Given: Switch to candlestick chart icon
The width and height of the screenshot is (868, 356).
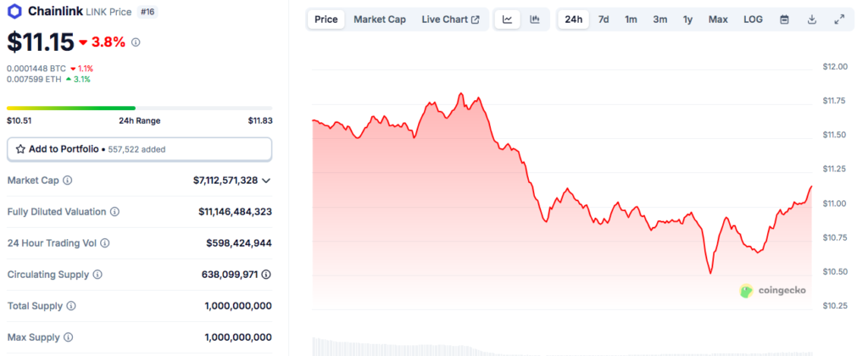Looking at the screenshot, I should click(x=535, y=19).
